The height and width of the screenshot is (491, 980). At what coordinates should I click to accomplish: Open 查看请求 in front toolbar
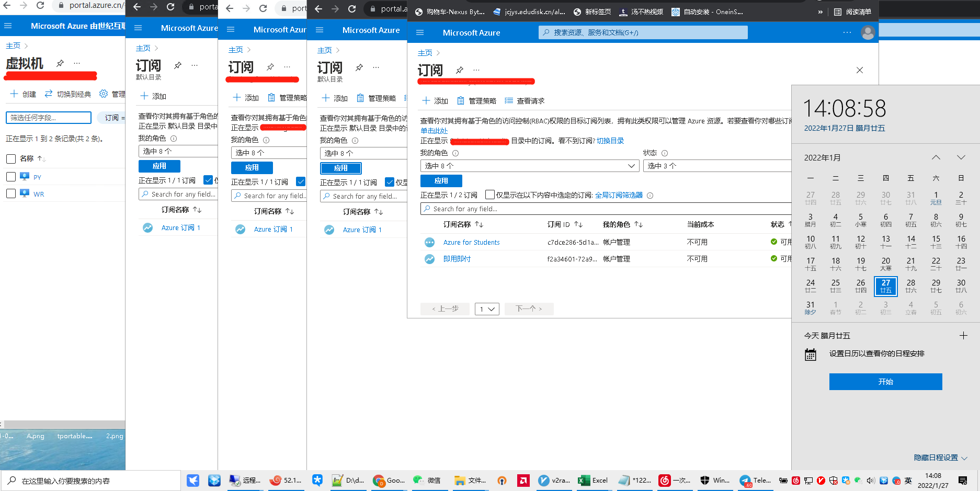pyautogui.click(x=525, y=101)
